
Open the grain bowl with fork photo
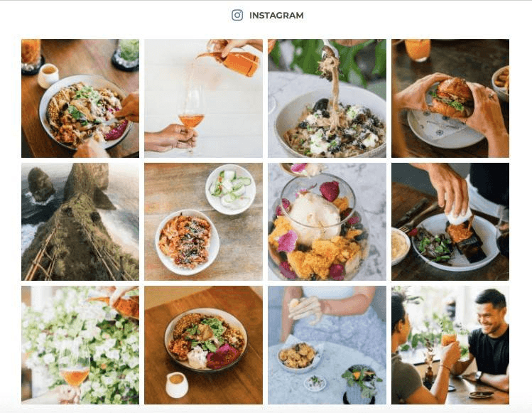80,99
